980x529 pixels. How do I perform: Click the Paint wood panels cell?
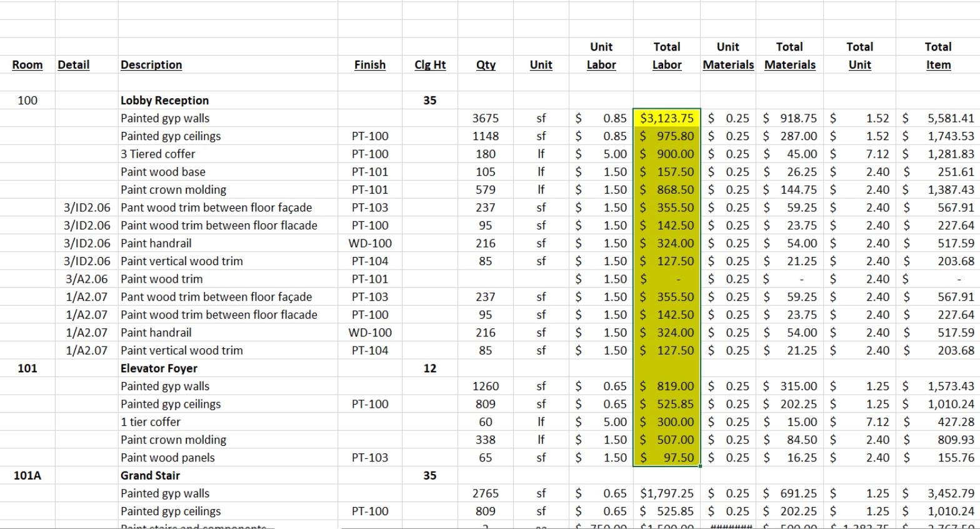coord(167,458)
